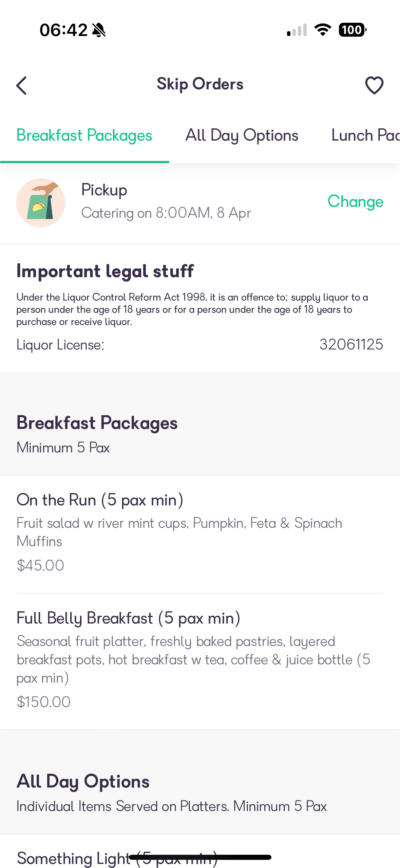400x868 pixels.
Task: Select the Breakfast Packages tab
Action: point(84,135)
